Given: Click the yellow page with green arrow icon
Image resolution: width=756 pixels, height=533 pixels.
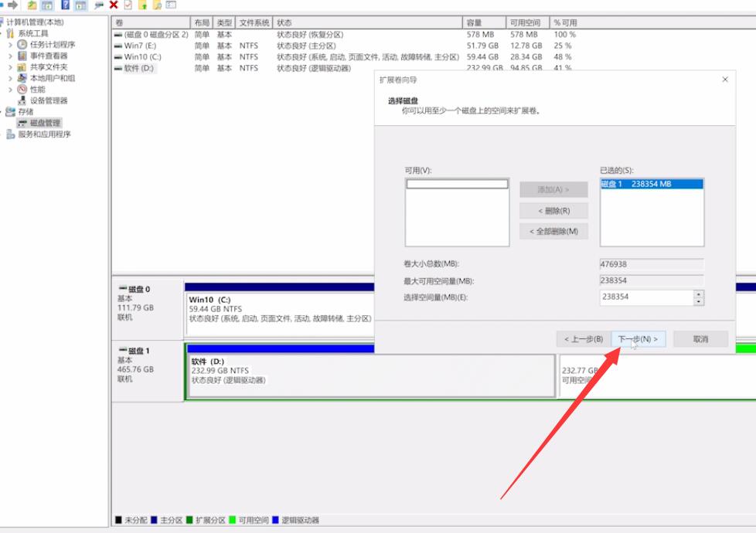Looking at the screenshot, I should pos(143,5).
